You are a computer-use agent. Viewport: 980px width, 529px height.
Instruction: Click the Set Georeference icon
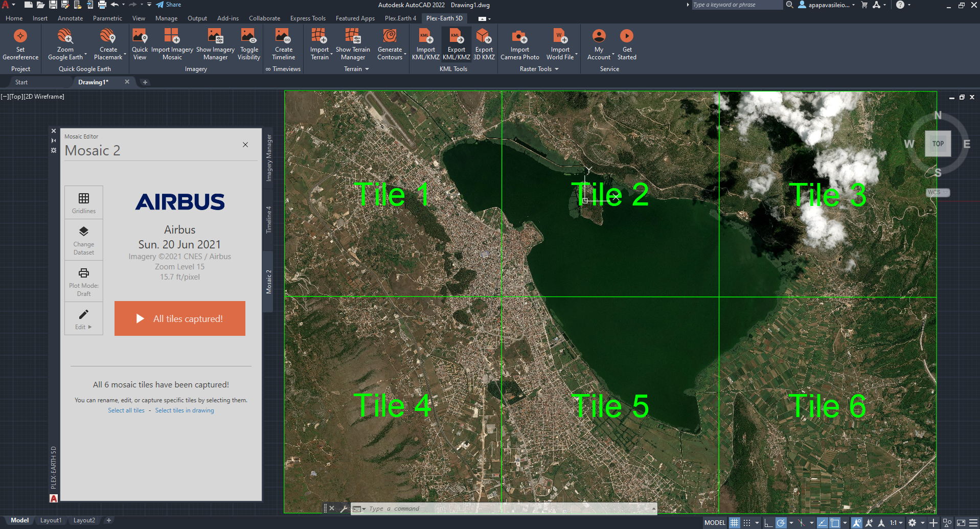tap(20, 36)
